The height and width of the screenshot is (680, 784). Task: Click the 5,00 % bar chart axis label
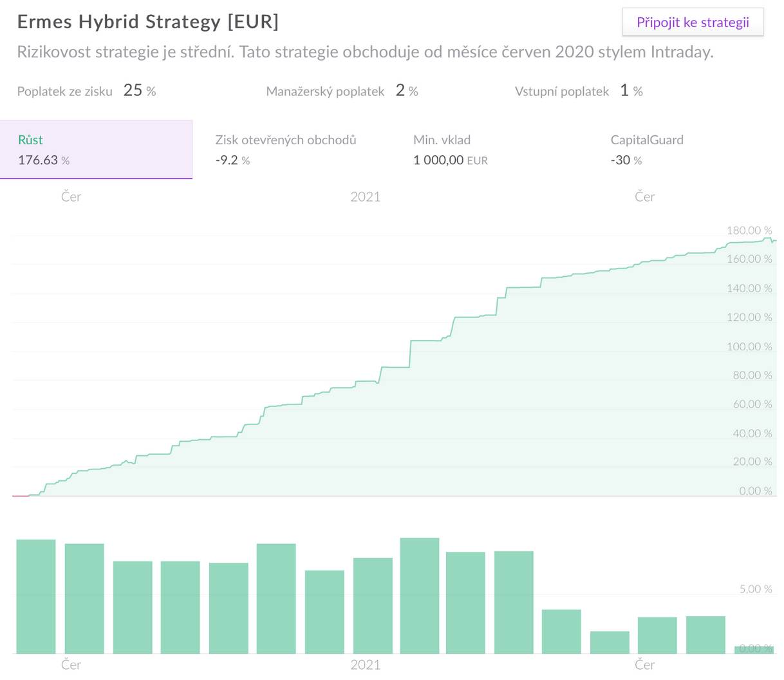point(754,589)
